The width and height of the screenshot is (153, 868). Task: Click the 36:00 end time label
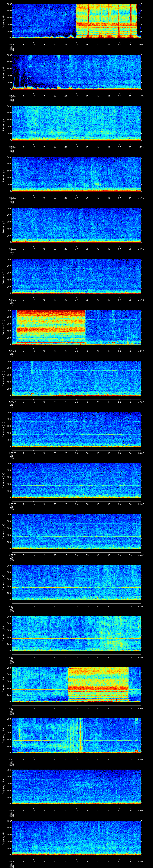(x=141, y=351)
